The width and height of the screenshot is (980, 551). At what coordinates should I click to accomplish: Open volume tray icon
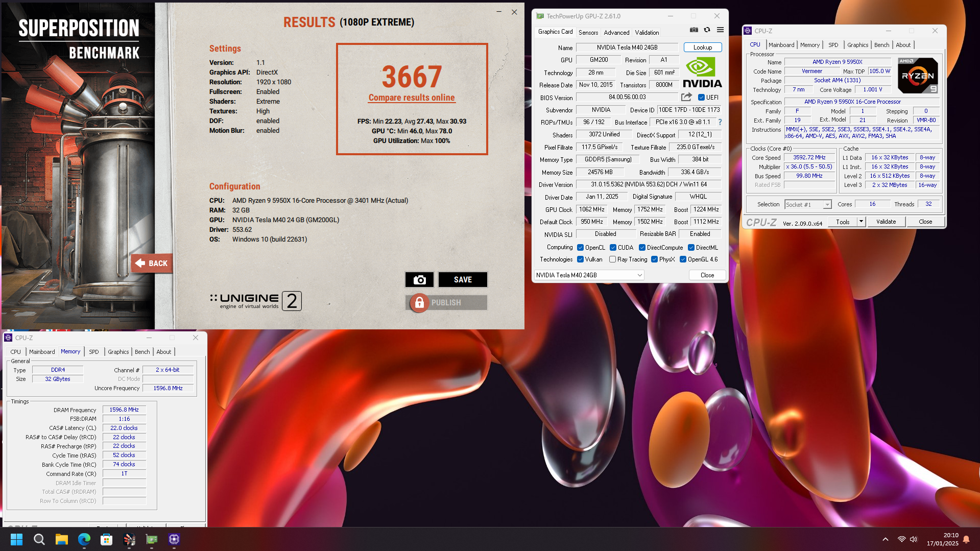pos(914,539)
